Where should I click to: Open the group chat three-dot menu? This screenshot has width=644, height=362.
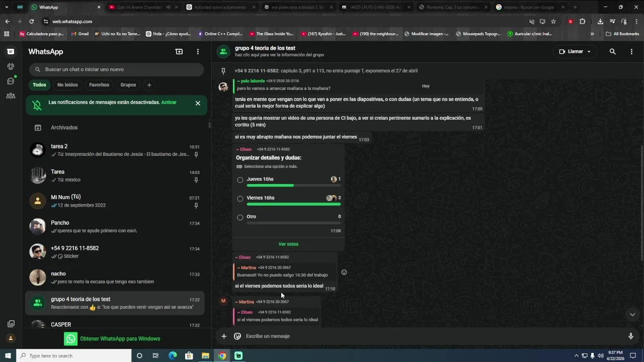coord(631,51)
